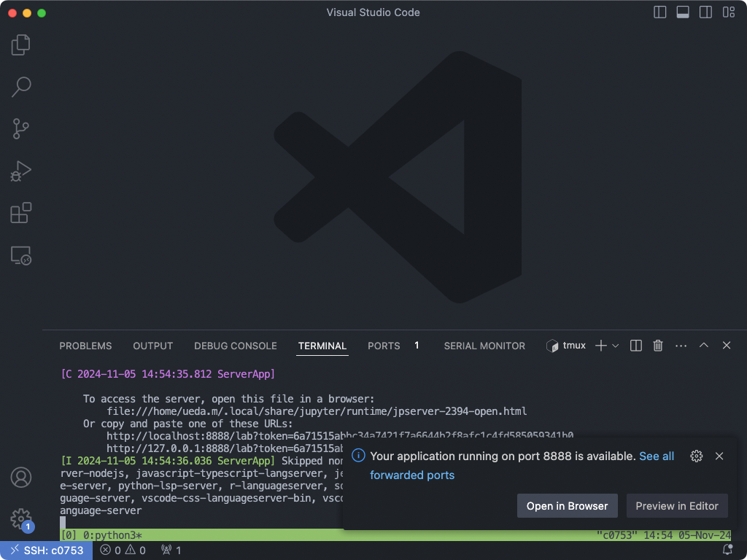Viewport: 747px width, 560px height.
Task: Click the SSH: c0753 remote indicator
Action: click(x=47, y=551)
